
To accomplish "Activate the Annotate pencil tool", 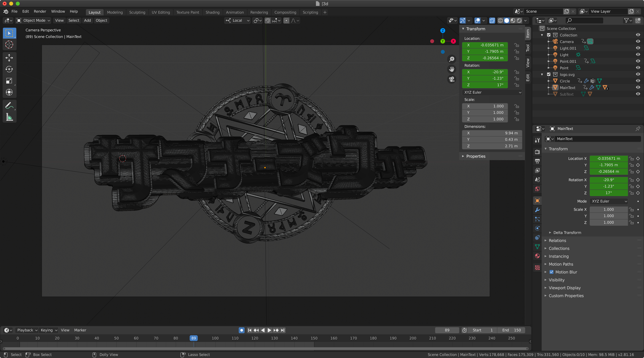I will tap(9, 106).
